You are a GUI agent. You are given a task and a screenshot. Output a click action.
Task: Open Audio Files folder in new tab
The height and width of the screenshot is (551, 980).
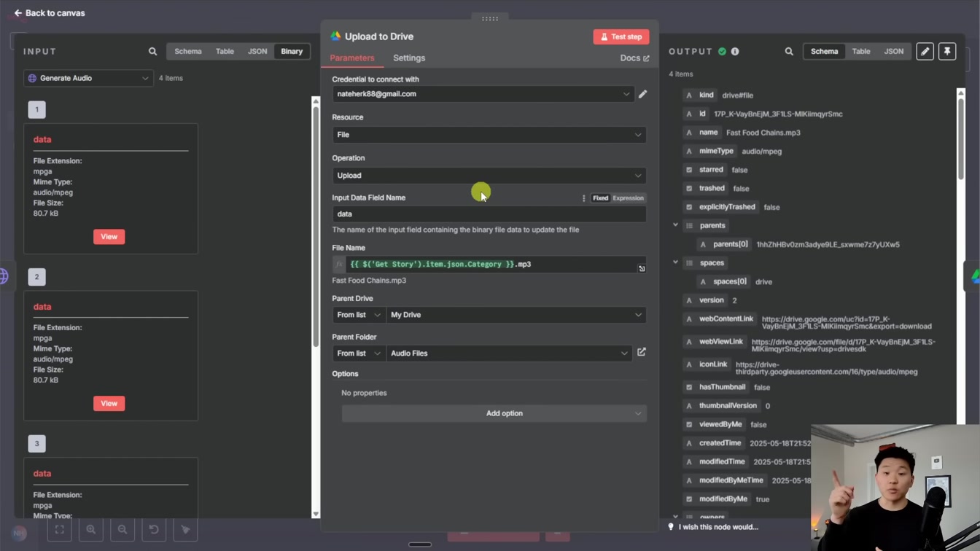(642, 352)
